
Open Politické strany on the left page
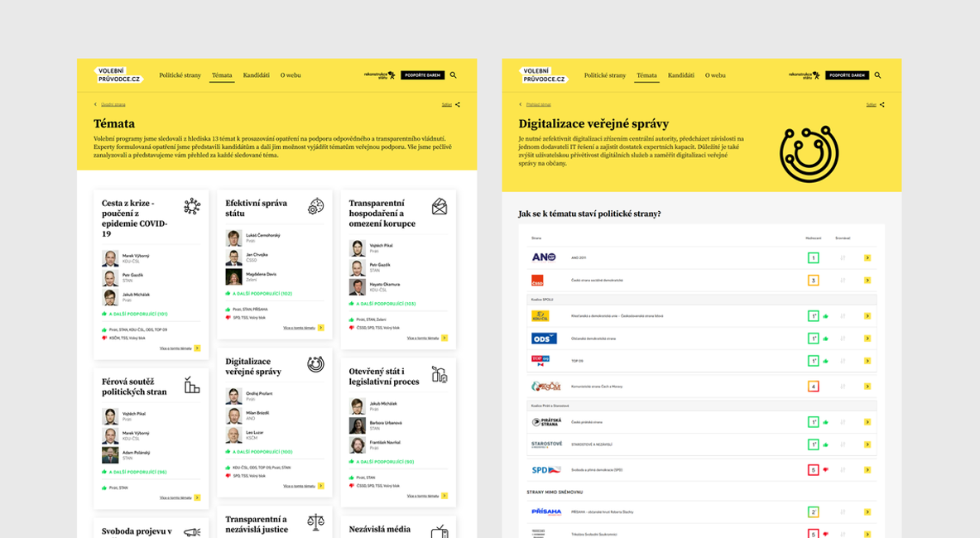tap(180, 75)
